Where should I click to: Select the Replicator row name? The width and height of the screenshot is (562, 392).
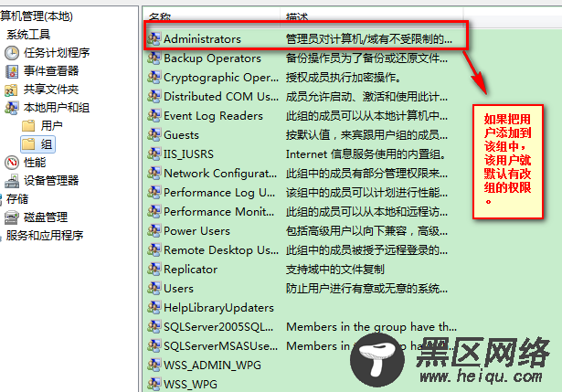[191, 270]
